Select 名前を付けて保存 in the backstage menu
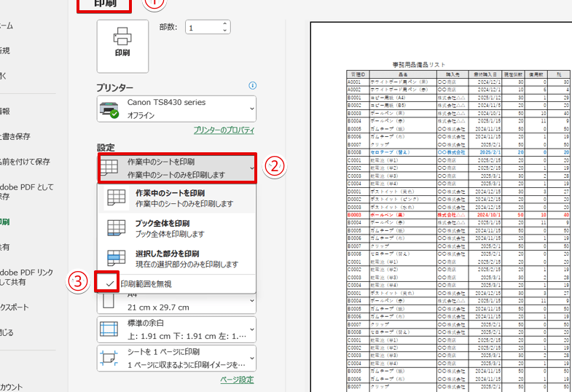Viewport: 572px width, 392px height. click(25, 162)
